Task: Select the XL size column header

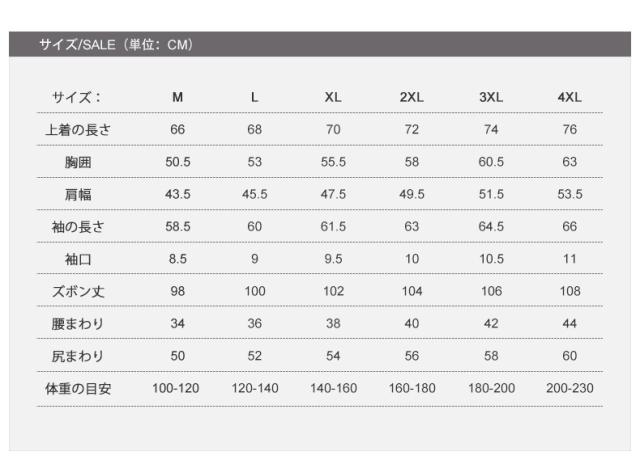Action: pyautogui.click(x=333, y=97)
